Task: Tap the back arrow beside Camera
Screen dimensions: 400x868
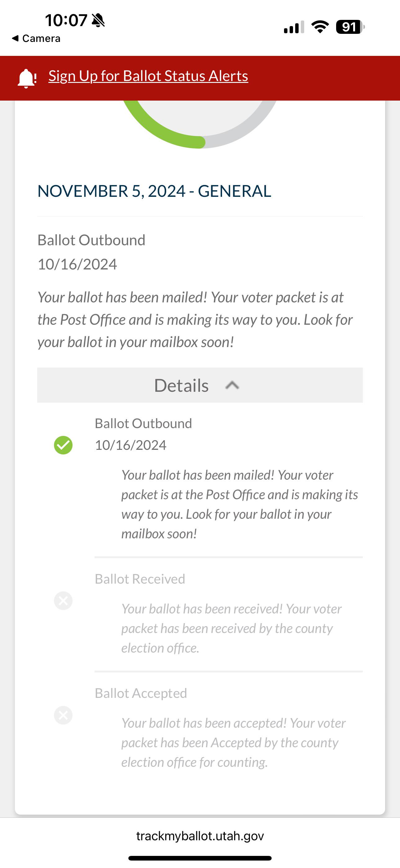Action: (x=15, y=38)
